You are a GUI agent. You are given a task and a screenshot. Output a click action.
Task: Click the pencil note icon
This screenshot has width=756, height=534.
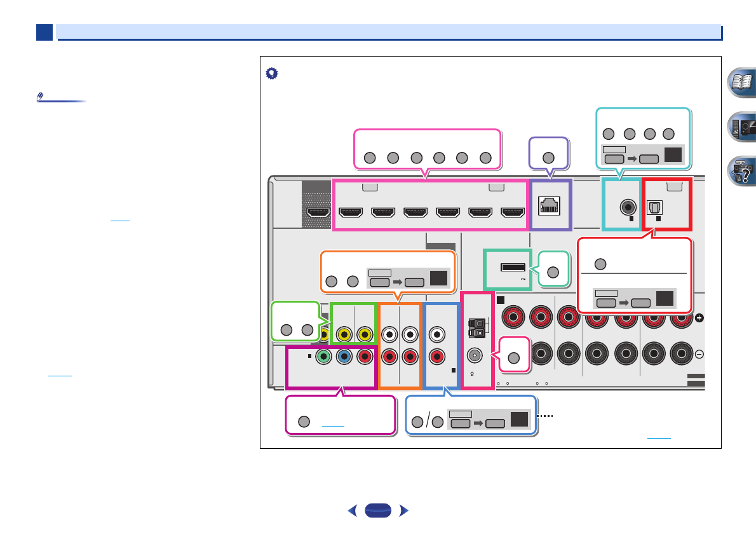pyautogui.click(x=40, y=99)
